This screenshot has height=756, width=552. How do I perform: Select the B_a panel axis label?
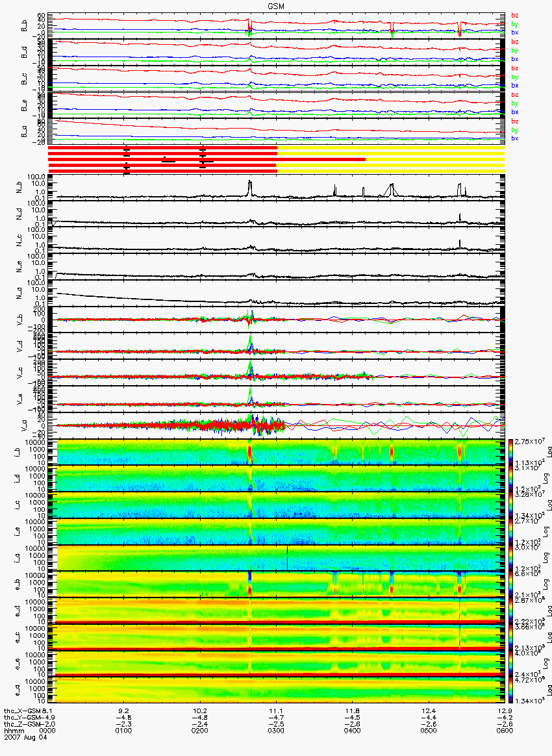point(24,131)
